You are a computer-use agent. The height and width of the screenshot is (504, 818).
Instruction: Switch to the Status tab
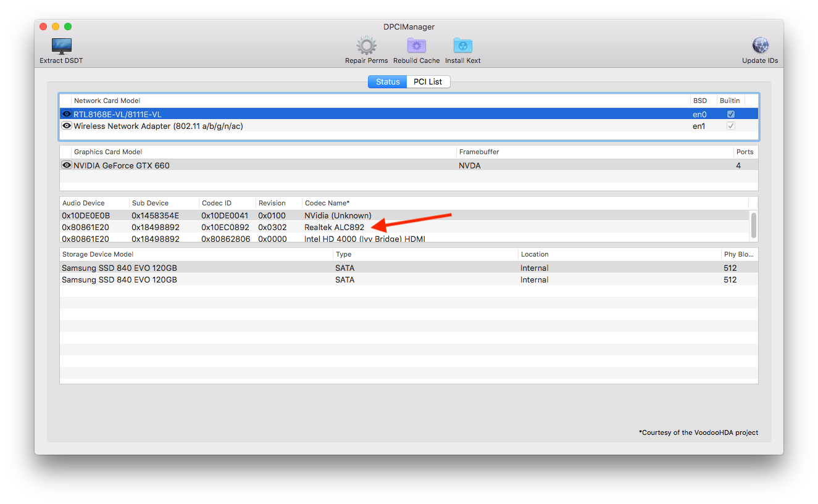click(x=388, y=81)
